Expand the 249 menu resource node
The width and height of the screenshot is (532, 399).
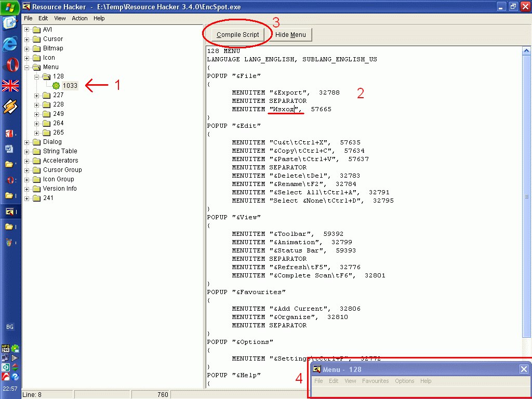(37, 114)
